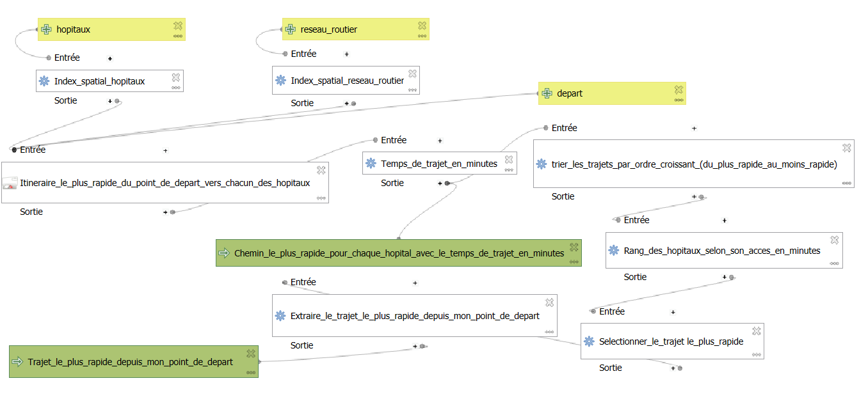Click the Itineraire_le_plus_rapide algorithm icon
Screen dimensions: 868x415
[x=10, y=184]
